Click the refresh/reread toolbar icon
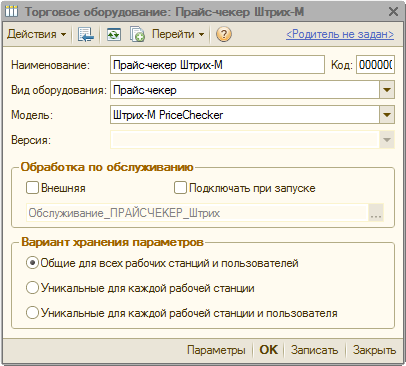 click(x=114, y=34)
